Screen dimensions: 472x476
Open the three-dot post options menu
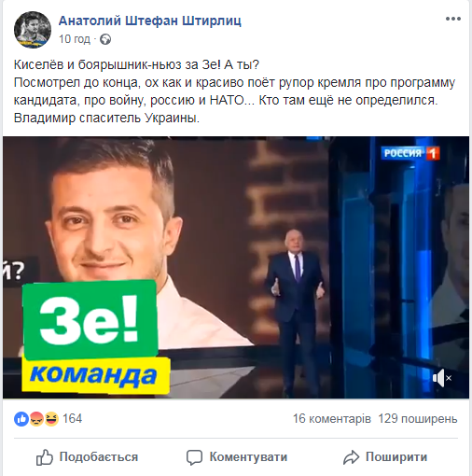[453, 19]
